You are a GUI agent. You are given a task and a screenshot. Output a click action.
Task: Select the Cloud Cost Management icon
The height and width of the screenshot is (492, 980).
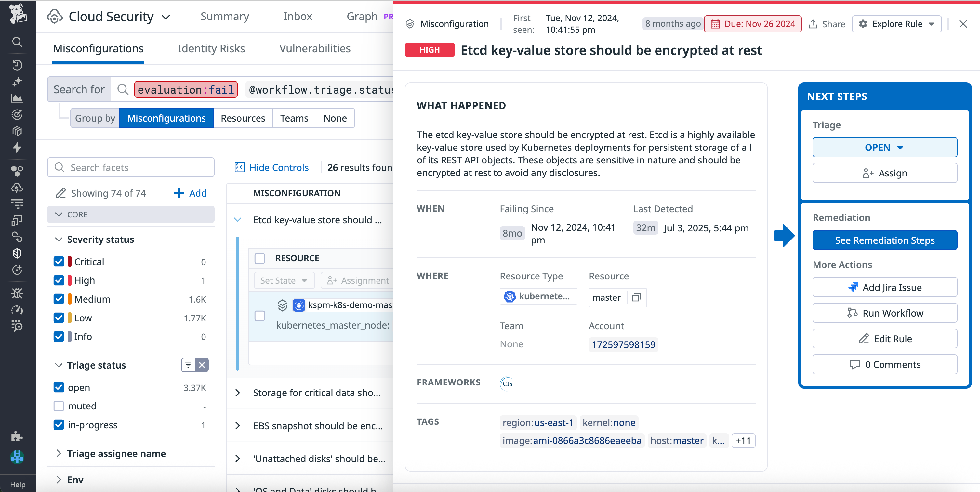tap(17, 187)
